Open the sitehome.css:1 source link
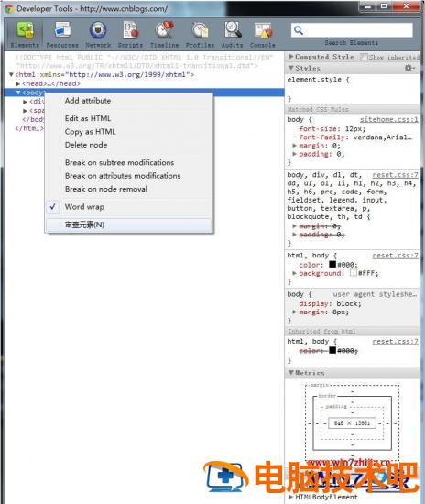The height and width of the screenshot is (504, 425). pyautogui.click(x=388, y=119)
